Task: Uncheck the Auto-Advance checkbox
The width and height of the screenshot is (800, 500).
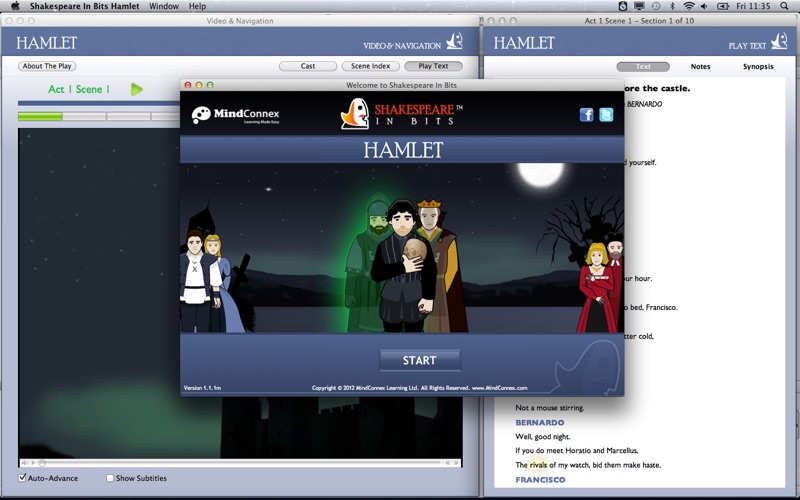Action: click(x=23, y=478)
